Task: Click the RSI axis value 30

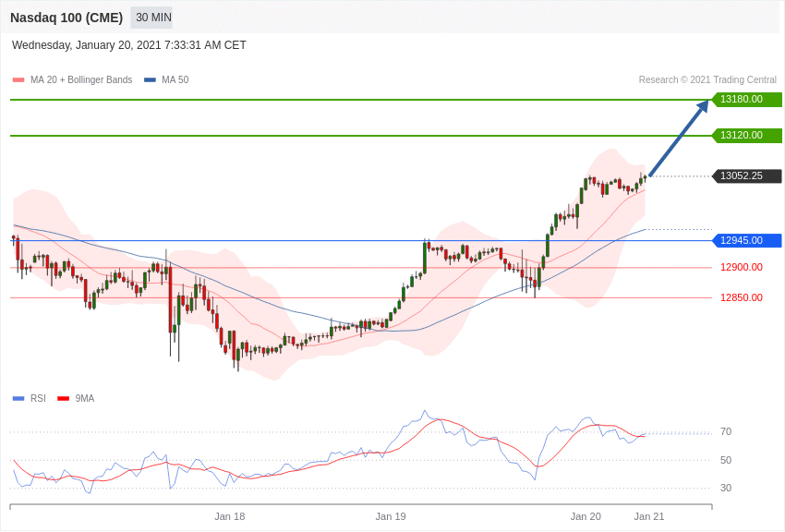Action: (x=726, y=488)
